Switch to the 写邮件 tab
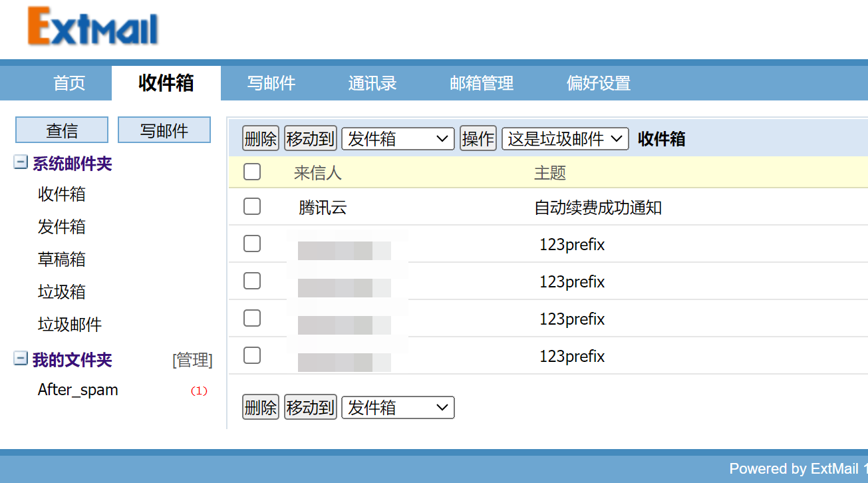The image size is (868, 483). (271, 83)
